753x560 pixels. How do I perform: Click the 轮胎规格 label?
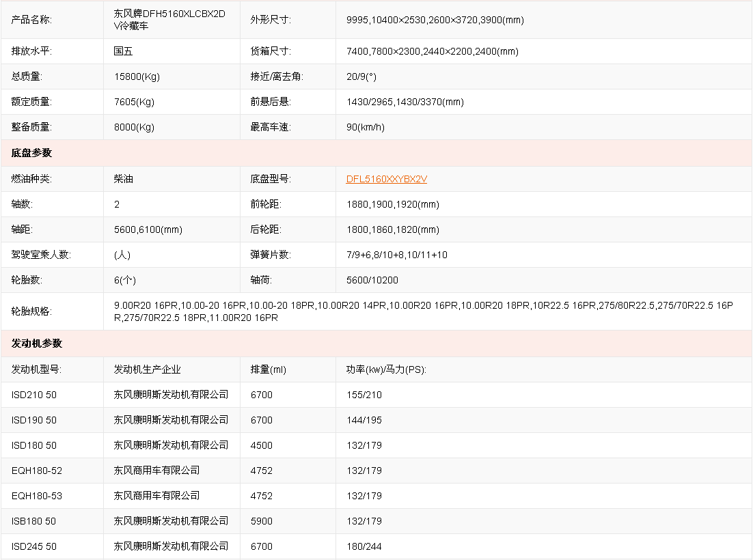click(x=31, y=311)
